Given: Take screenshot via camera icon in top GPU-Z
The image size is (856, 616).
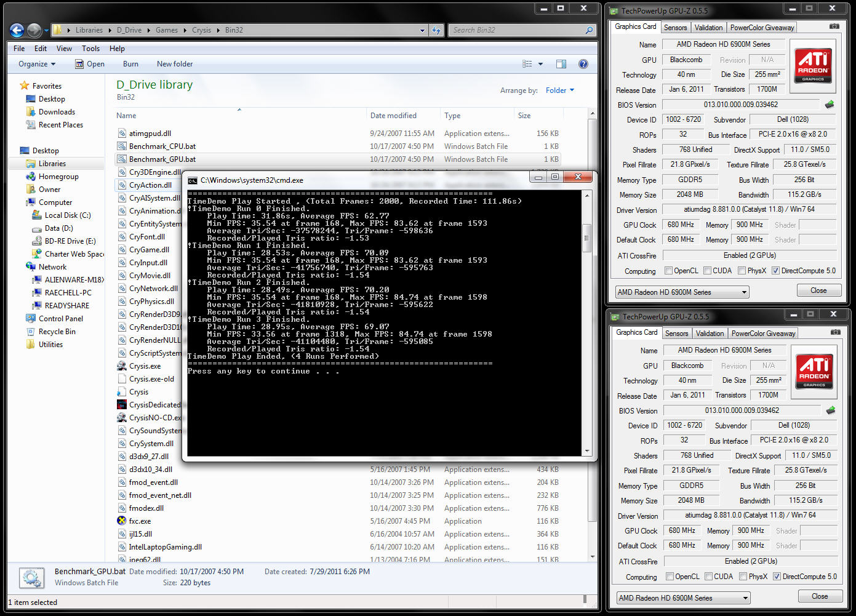Looking at the screenshot, I should pyautogui.click(x=834, y=26).
